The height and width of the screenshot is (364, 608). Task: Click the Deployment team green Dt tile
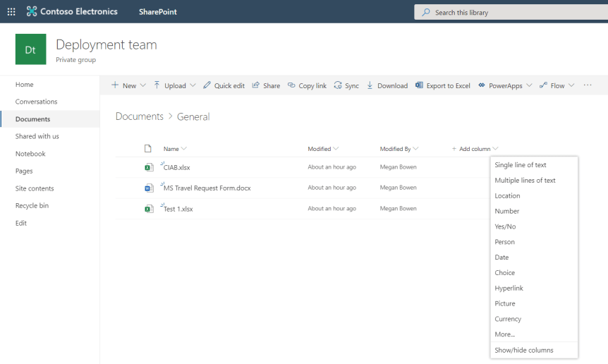pos(30,49)
